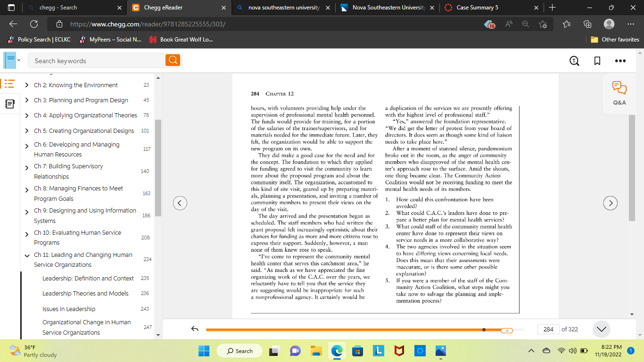This screenshot has width=644, height=362.
Task: Open the text zoom settings icon in reader
Action: (574, 61)
